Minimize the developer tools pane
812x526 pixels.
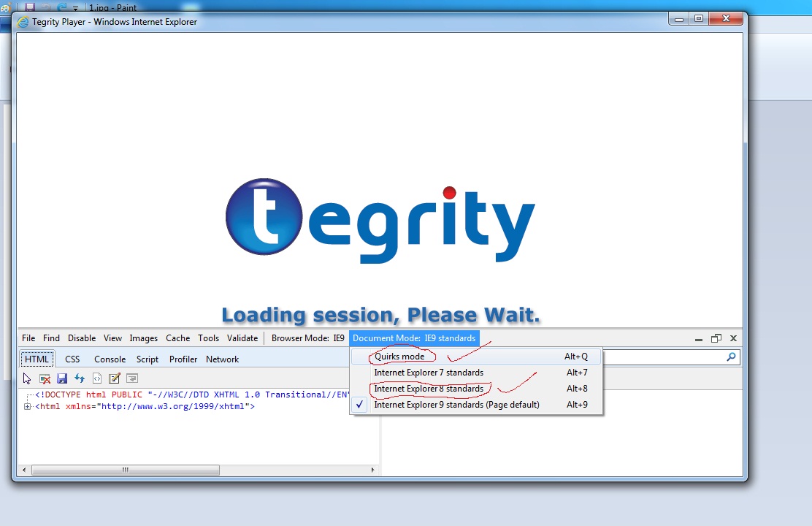click(699, 339)
